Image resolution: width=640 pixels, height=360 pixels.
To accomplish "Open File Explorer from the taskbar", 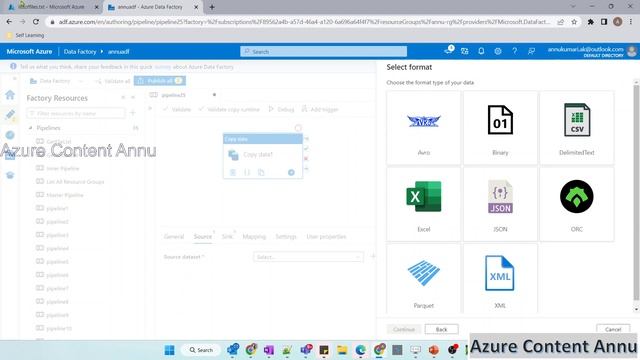I will point(342,350).
